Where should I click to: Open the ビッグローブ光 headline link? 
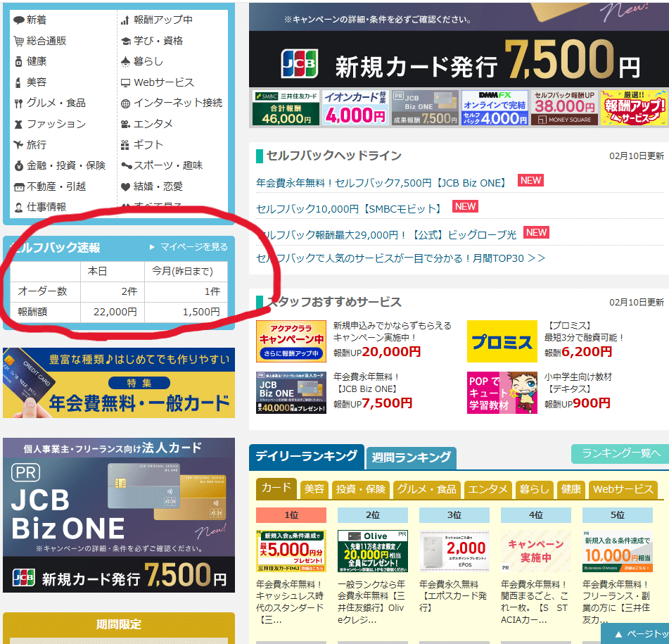(386, 234)
